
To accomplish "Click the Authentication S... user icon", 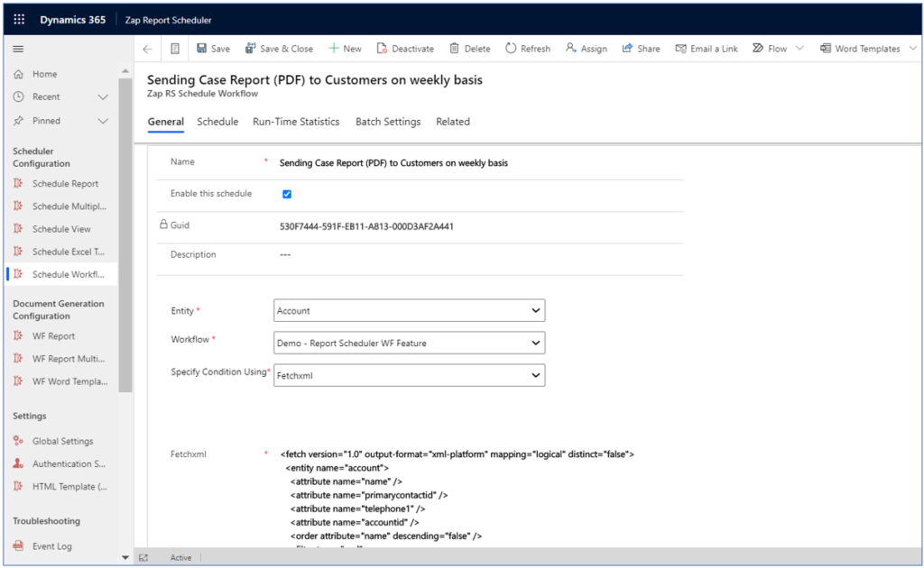I will click(x=18, y=463).
